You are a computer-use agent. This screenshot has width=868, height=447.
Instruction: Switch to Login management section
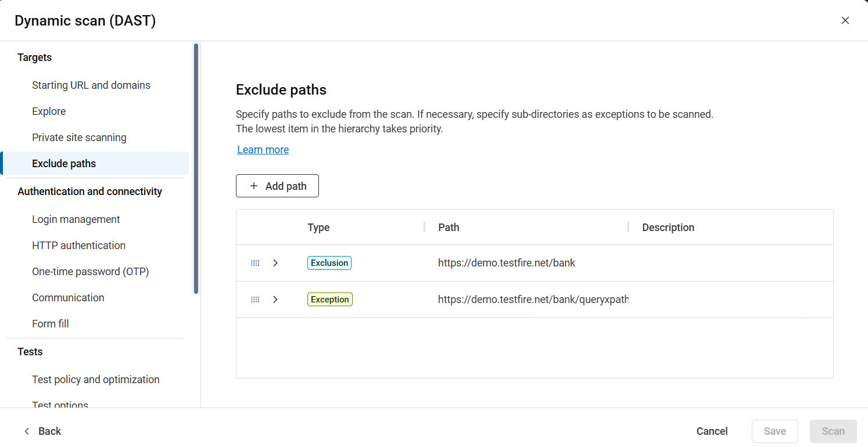click(x=76, y=219)
